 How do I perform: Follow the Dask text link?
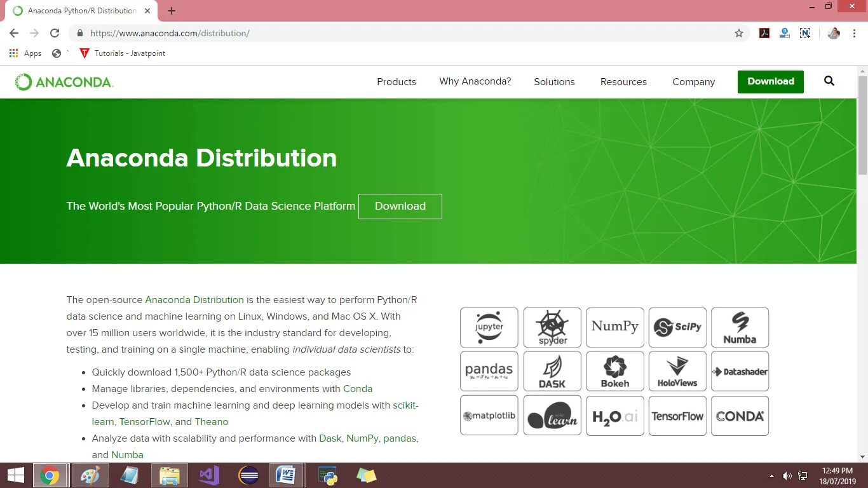pos(330,438)
